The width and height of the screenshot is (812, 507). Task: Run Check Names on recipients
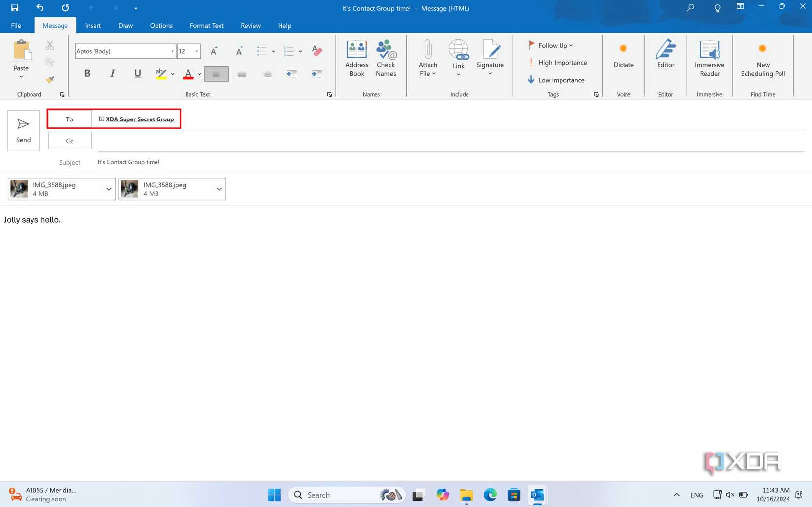click(x=386, y=58)
